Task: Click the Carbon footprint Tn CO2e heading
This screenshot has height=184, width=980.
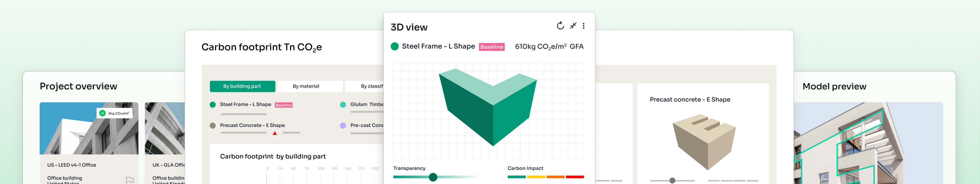Action: pyautogui.click(x=261, y=48)
